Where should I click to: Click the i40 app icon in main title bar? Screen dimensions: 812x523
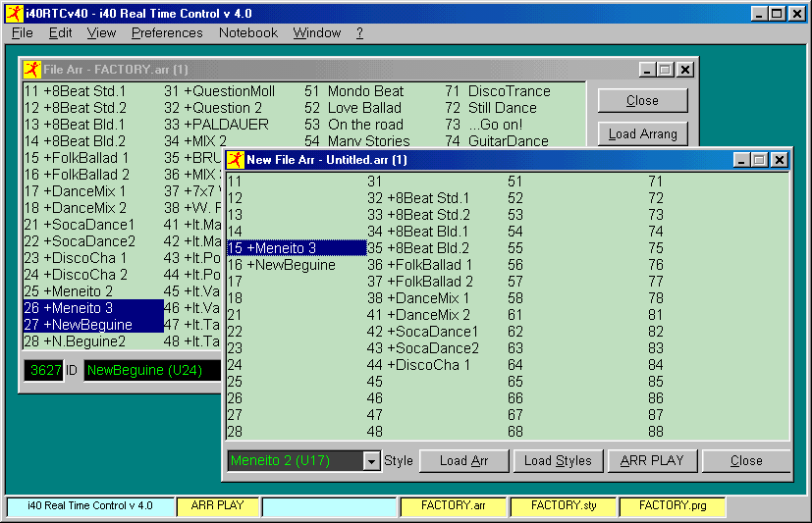coord(14,14)
